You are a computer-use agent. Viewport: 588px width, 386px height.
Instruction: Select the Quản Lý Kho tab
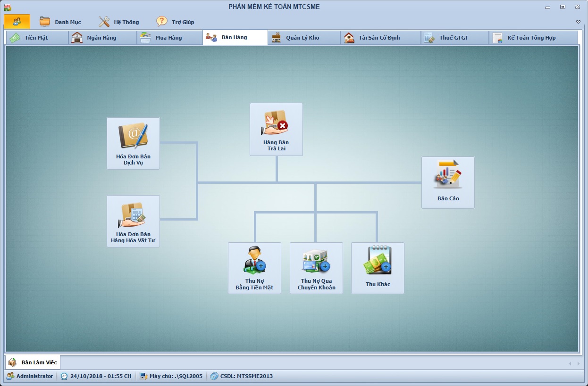[302, 38]
